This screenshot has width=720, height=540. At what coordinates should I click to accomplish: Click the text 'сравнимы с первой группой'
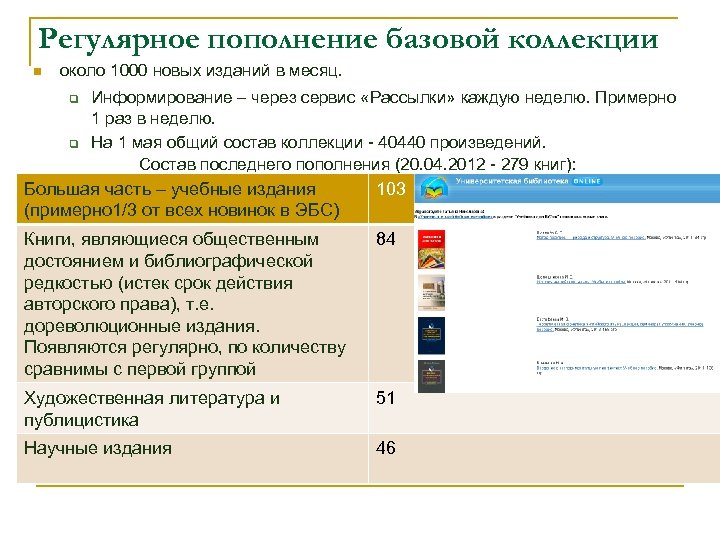click(140, 369)
